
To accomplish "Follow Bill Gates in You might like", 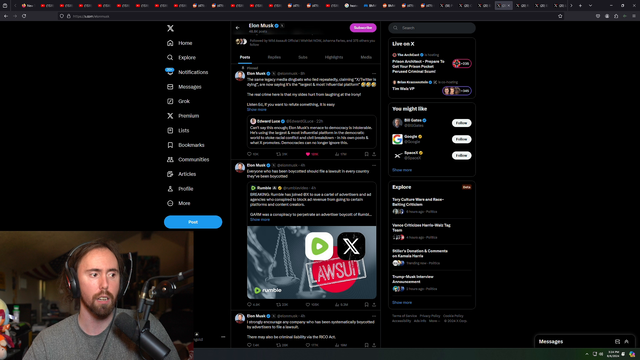I will pos(461,123).
